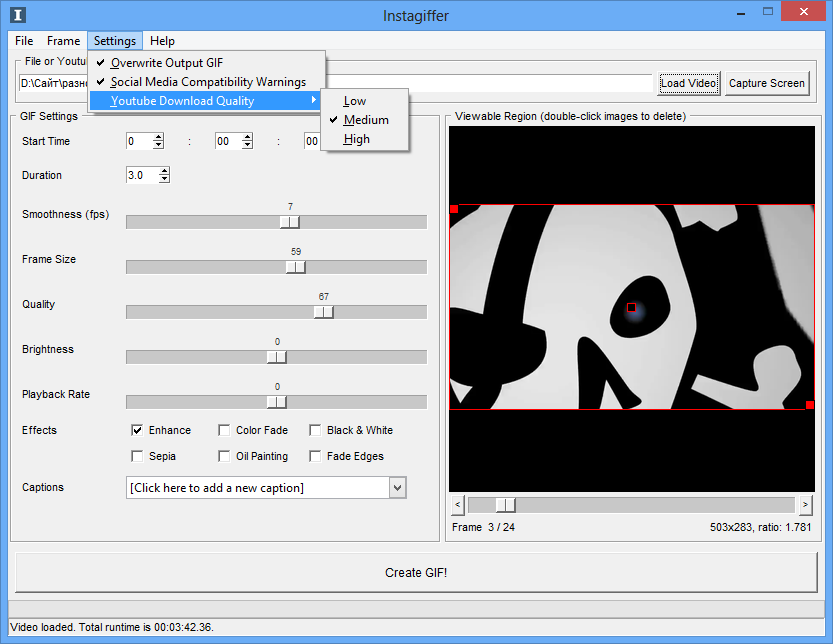Close the Instagiffer window

(x=804, y=11)
